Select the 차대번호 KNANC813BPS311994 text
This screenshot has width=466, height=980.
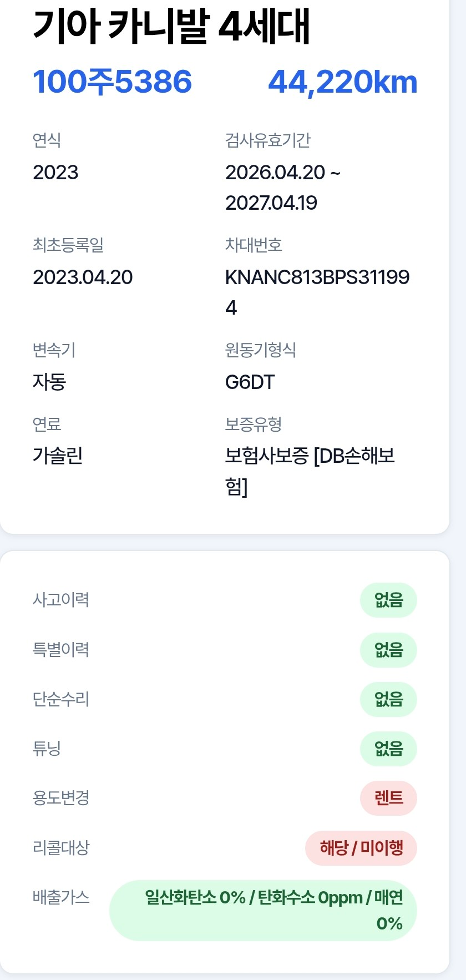click(317, 292)
